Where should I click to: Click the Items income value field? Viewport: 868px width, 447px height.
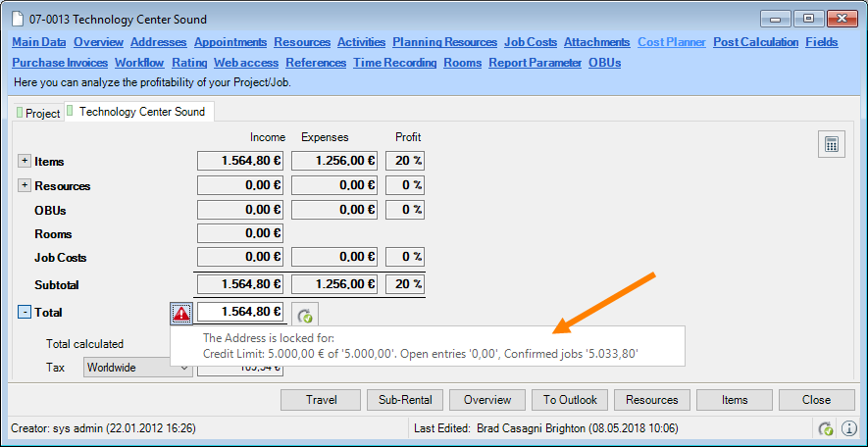pos(241,161)
